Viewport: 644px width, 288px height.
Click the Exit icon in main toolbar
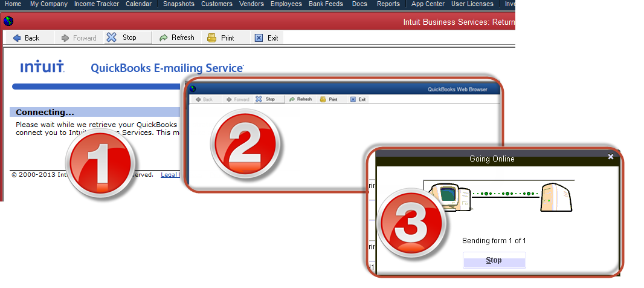[259, 38]
